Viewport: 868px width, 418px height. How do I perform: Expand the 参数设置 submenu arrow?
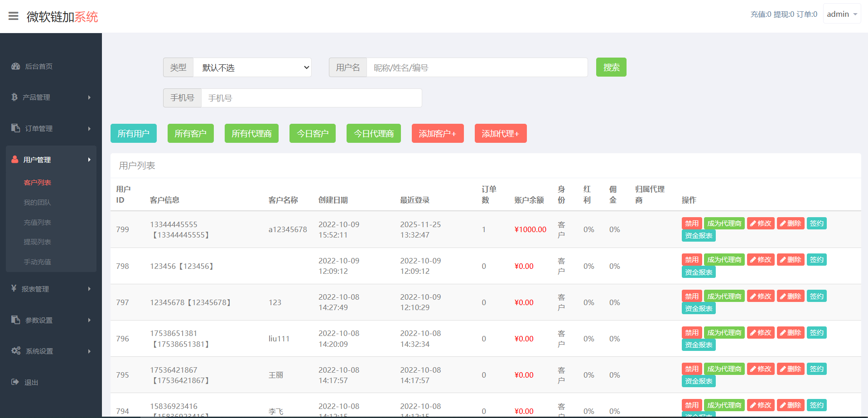(89, 320)
